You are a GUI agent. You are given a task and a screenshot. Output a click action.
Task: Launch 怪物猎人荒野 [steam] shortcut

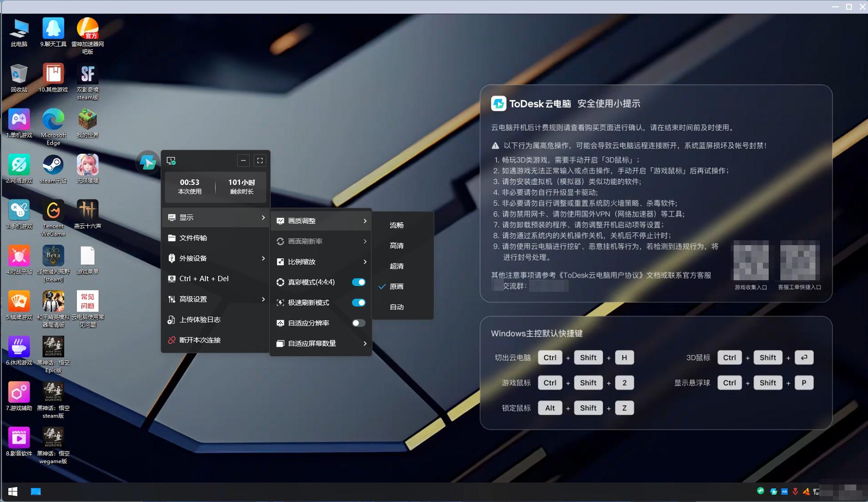pos(53,264)
